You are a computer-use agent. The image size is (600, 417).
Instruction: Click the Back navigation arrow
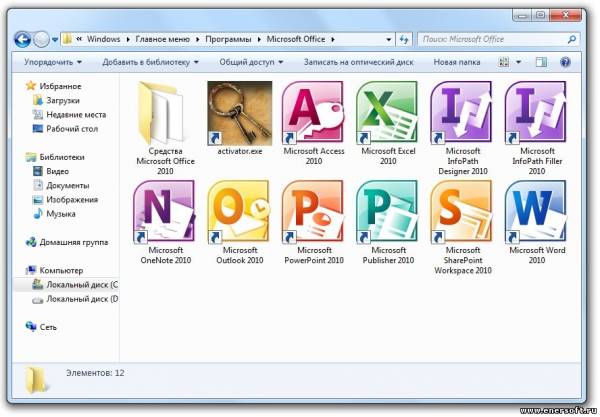tap(23, 39)
